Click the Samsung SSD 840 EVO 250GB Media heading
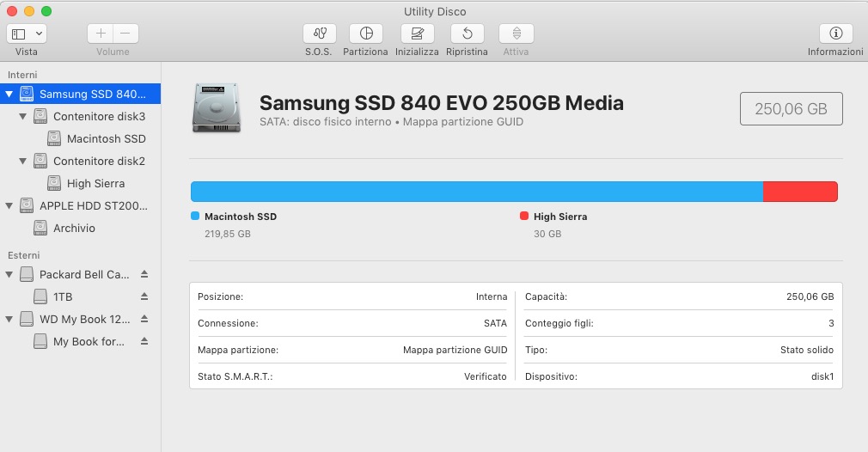 pos(441,103)
